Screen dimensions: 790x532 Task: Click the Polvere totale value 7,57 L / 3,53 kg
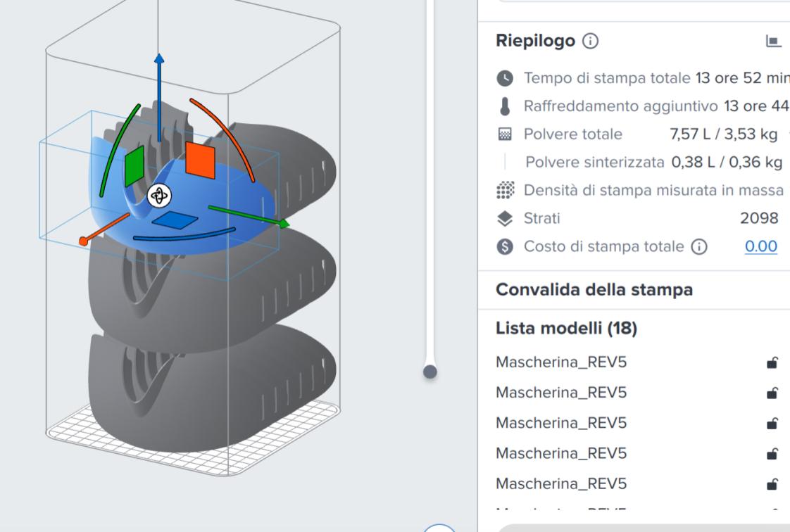723,134
